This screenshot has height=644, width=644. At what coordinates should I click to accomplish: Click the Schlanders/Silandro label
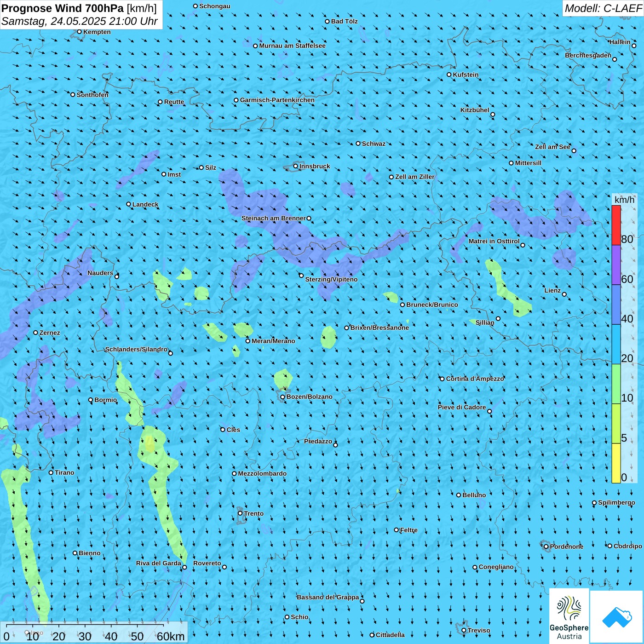tap(136, 349)
